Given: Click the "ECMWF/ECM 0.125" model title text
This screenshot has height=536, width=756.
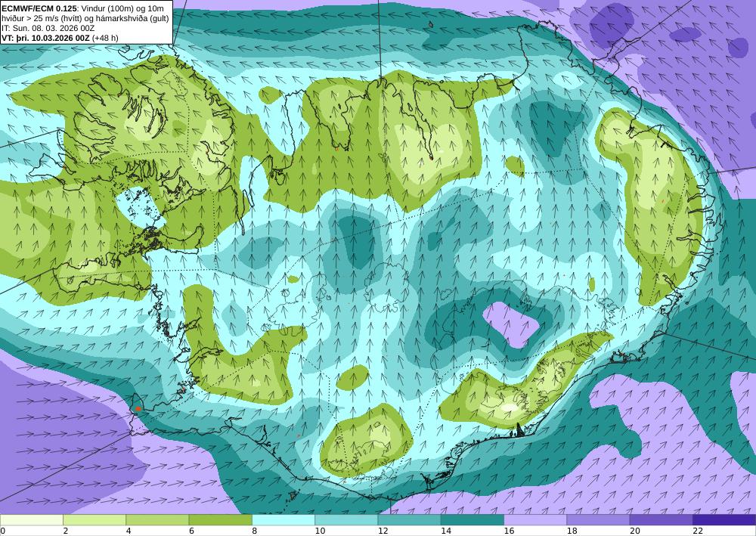Looking at the screenshot, I should tap(39, 8).
